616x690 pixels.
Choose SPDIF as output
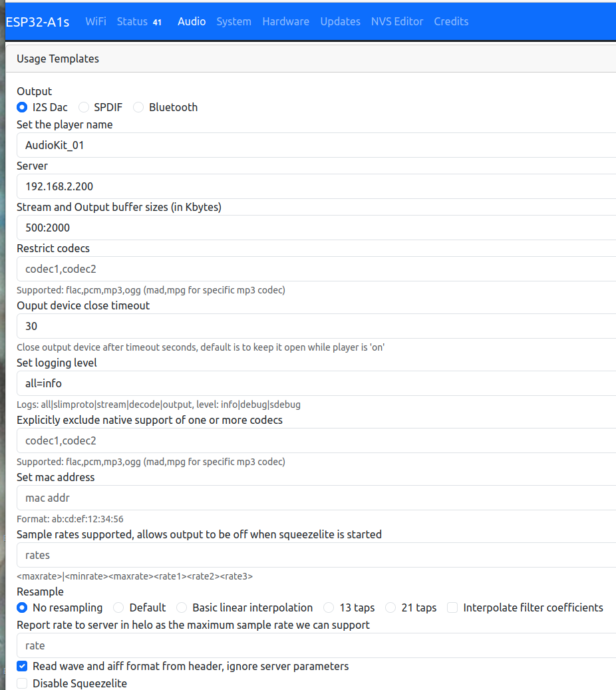click(84, 107)
